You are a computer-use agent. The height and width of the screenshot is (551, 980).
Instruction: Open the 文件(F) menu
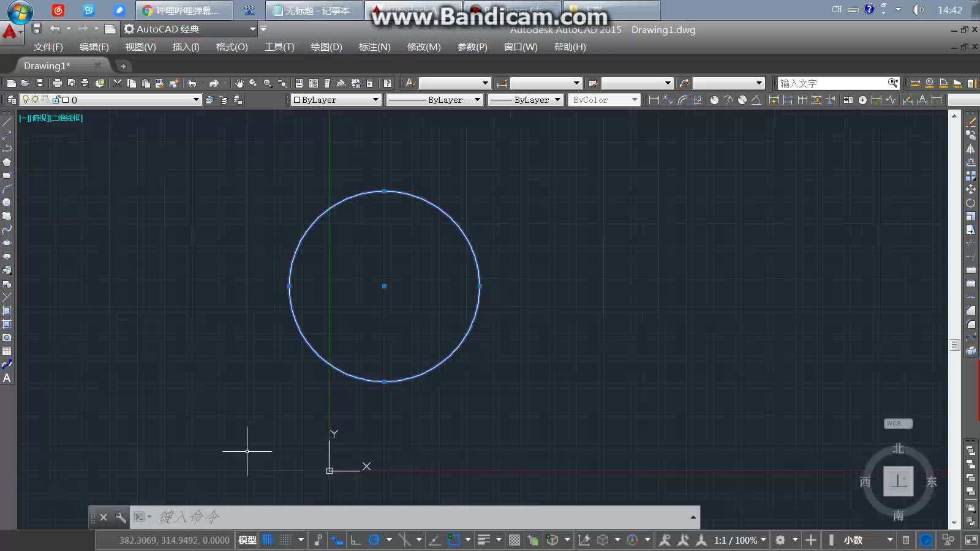click(x=48, y=47)
